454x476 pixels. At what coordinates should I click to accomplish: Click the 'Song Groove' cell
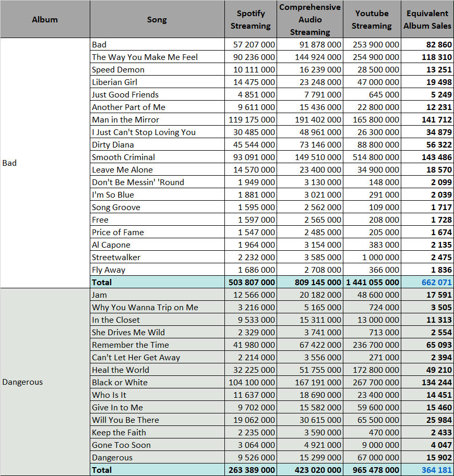tap(157, 208)
